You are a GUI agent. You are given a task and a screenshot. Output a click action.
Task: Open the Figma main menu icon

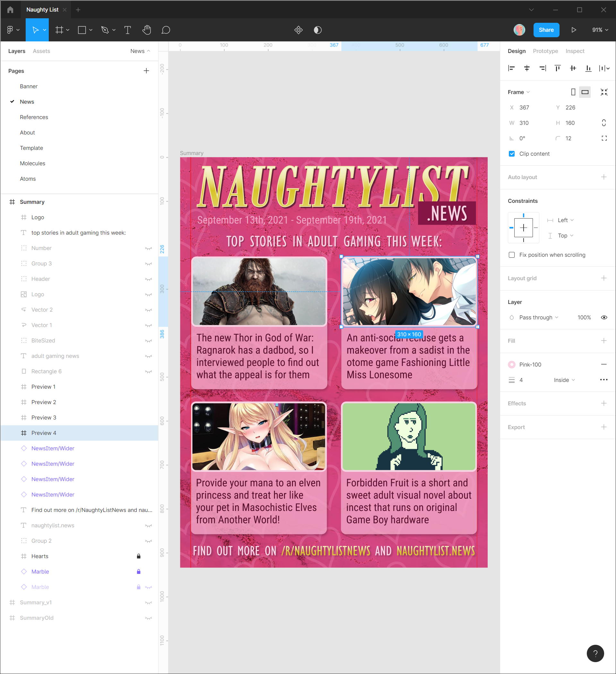coord(13,30)
